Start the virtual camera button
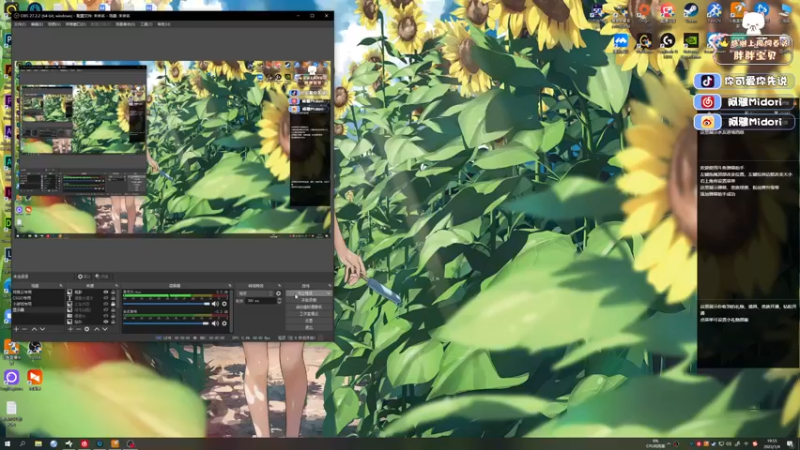This screenshot has height=450, width=800. tap(309, 307)
